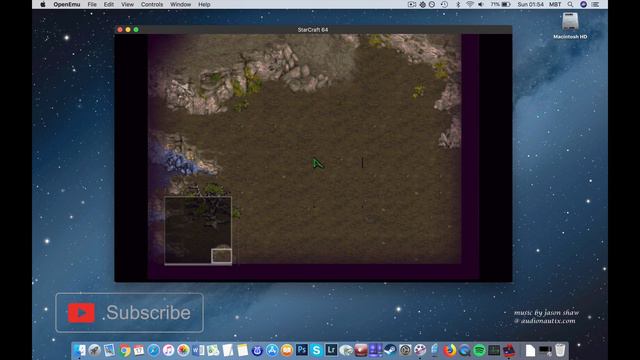640x360 pixels.
Task: Open Steam in the Dock
Action: tap(390, 350)
